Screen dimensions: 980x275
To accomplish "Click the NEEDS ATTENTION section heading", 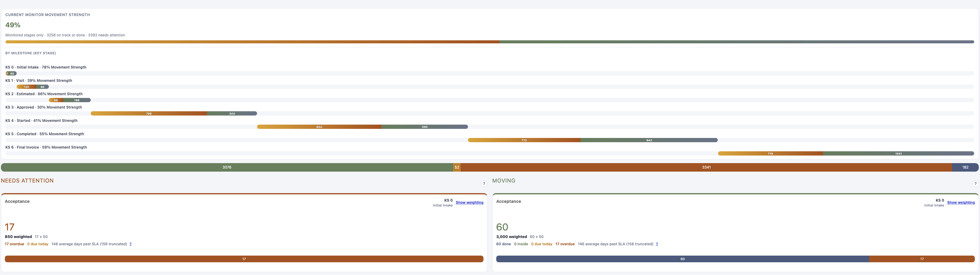I will click(27, 181).
